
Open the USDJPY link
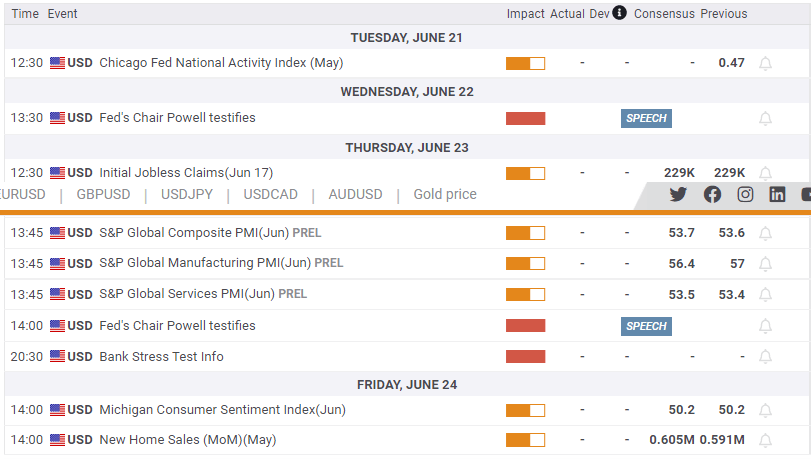click(x=187, y=194)
